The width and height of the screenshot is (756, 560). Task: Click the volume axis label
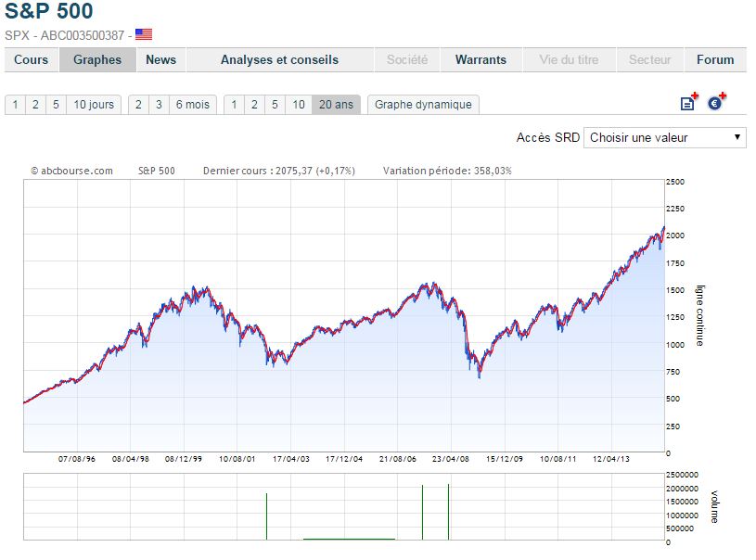point(714,507)
